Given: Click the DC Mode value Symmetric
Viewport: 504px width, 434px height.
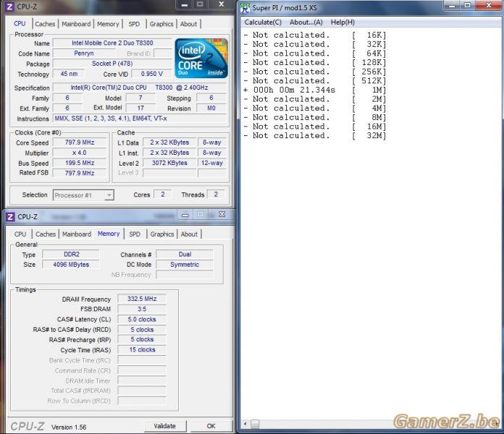Looking at the screenshot, I should pyautogui.click(x=185, y=265).
